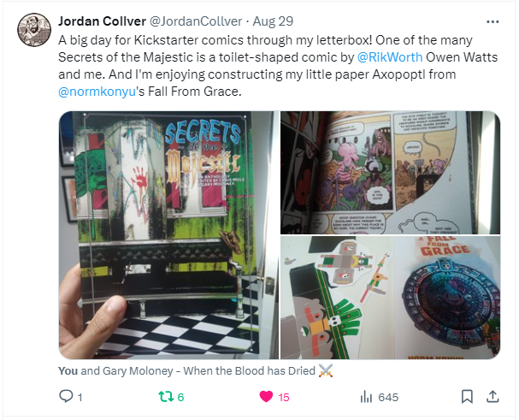The width and height of the screenshot is (519, 420).
Task: Open the @RikWorth mention link
Action: click(x=390, y=57)
